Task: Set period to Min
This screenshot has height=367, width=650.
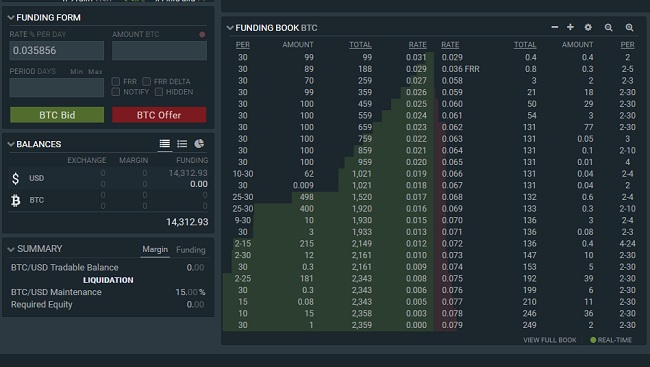Action: click(76, 71)
